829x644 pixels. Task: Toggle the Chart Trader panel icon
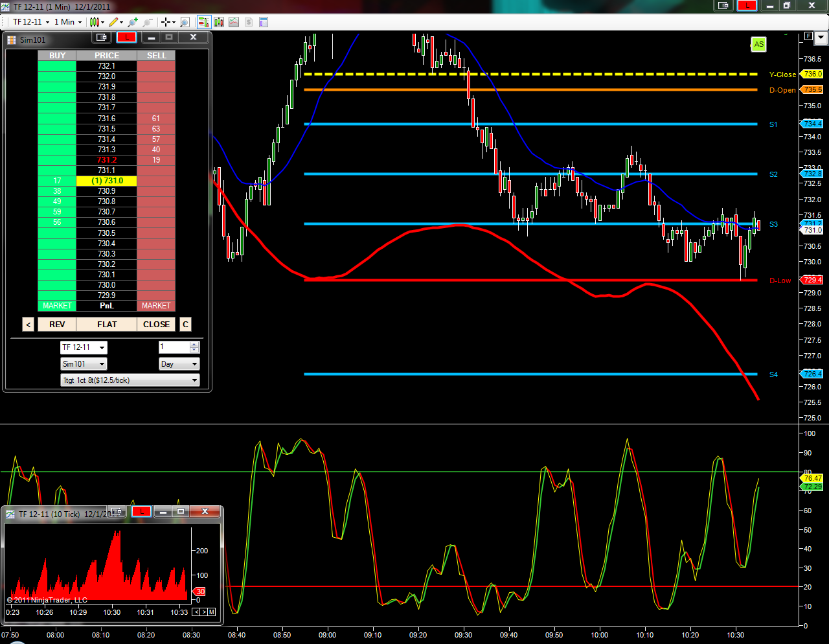204,22
